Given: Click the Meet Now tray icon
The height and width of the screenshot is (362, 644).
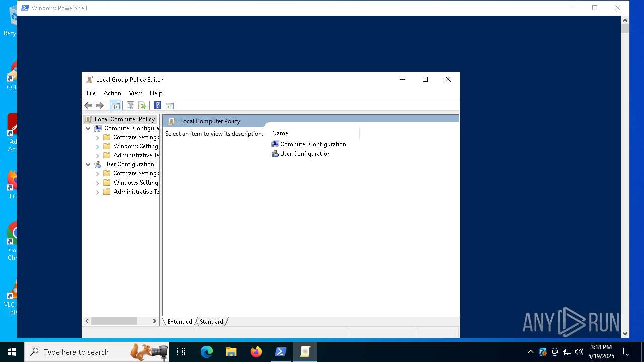Looking at the screenshot, I should tap(555, 352).
